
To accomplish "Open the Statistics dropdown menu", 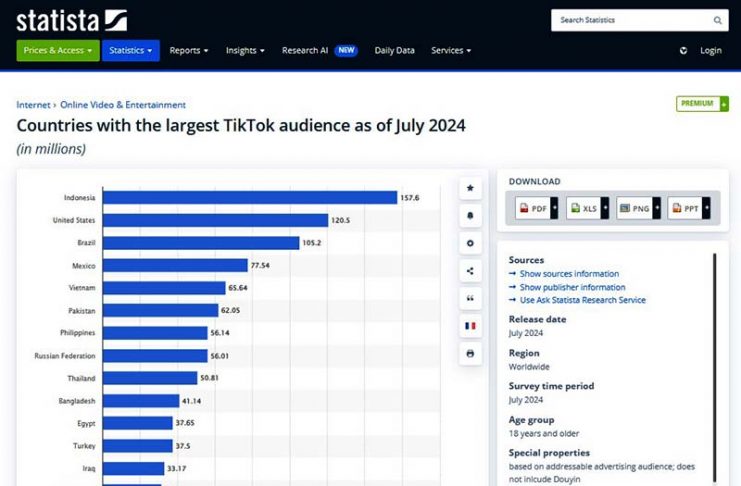I will click(130, 50).
